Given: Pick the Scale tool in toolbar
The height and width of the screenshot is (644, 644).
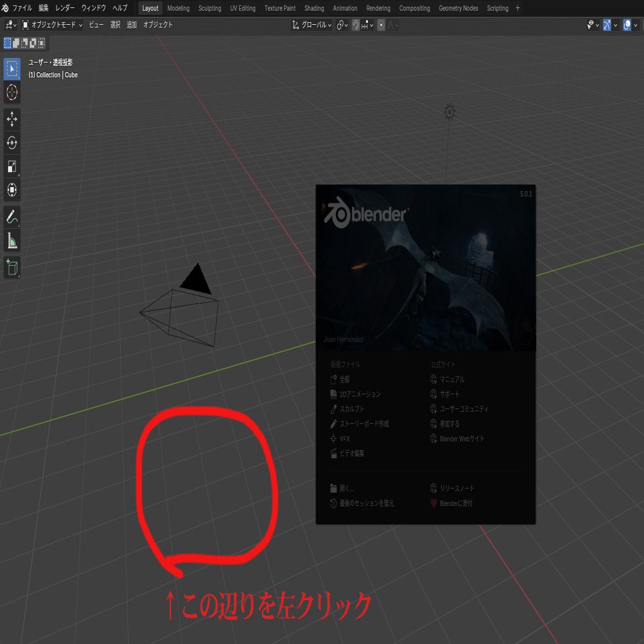Looking at the screenshot, I should 12,166.
